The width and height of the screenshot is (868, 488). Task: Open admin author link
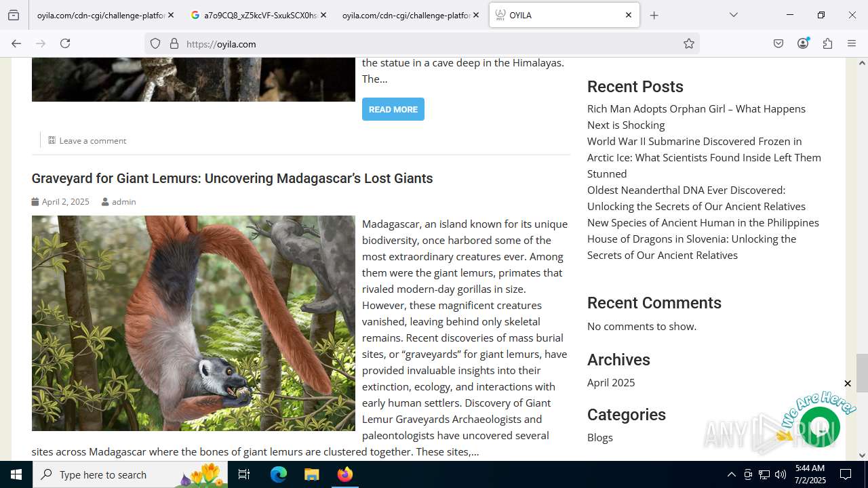point(123,202)
